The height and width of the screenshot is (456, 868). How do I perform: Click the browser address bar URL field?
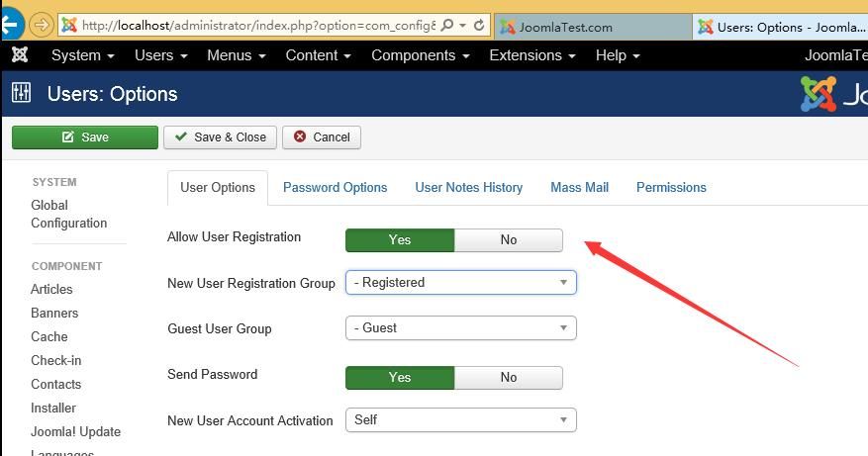click(258, 25)
